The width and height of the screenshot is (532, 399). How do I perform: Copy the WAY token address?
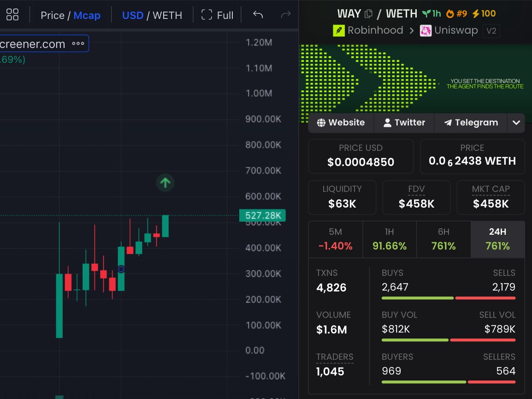point(368,14)
